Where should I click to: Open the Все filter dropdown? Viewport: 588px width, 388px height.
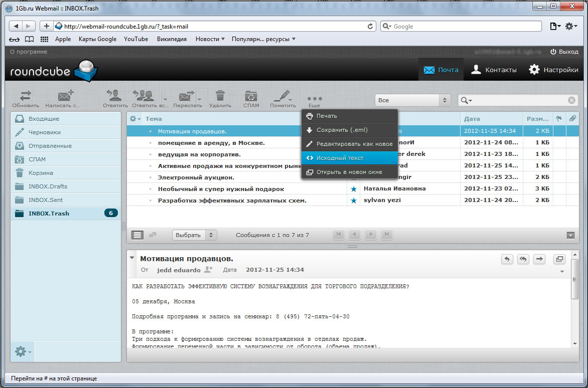tap(412, 100)
